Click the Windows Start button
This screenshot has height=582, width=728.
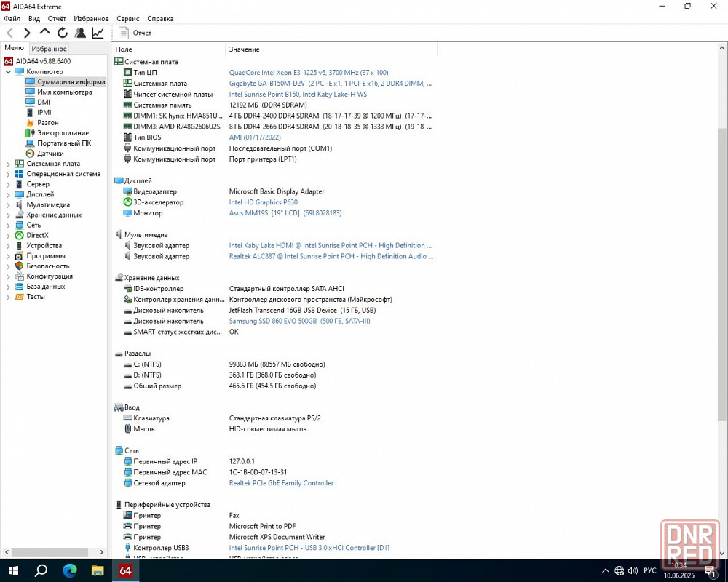[x=13, y=570]
